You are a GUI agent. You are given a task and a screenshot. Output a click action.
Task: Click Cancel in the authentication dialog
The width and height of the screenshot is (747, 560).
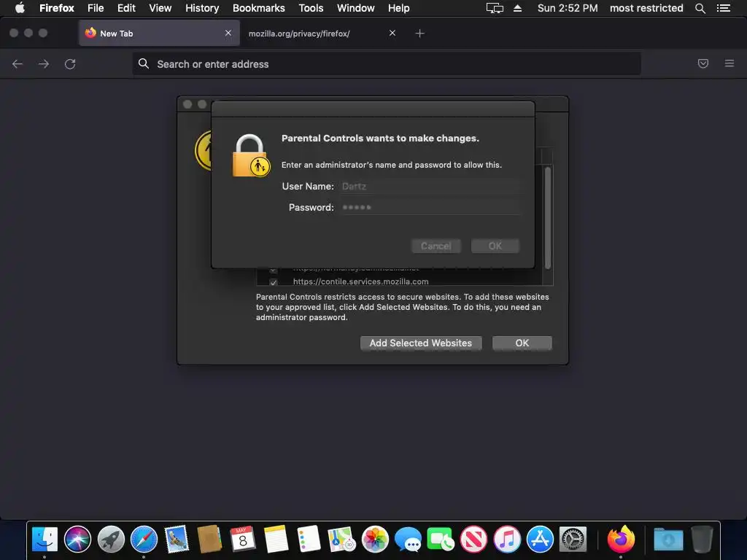[x=436, y=246]
